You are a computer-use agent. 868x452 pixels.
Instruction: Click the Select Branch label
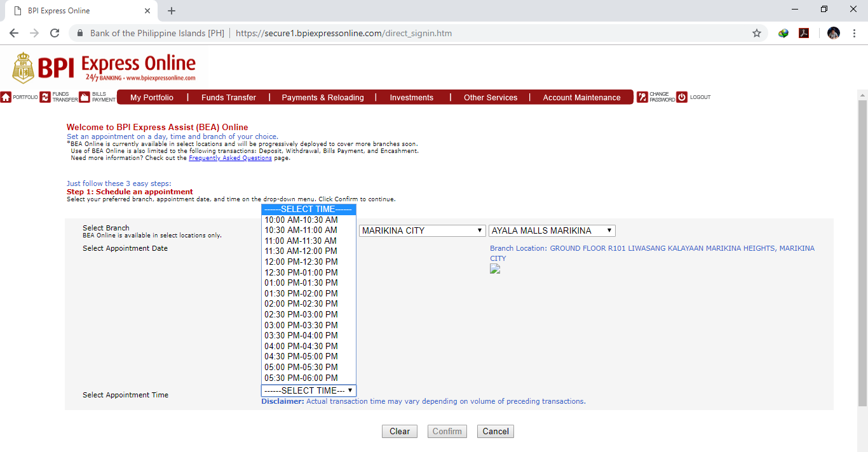point(106,228)
